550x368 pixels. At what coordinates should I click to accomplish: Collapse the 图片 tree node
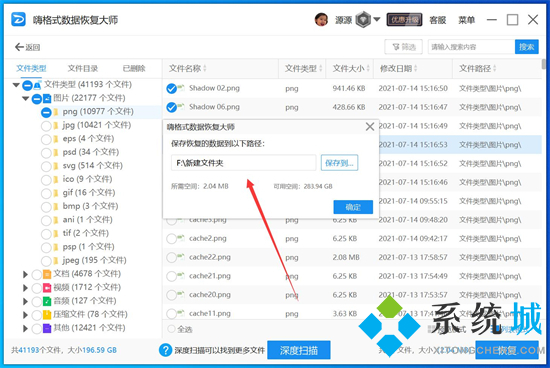click(25, 99)
